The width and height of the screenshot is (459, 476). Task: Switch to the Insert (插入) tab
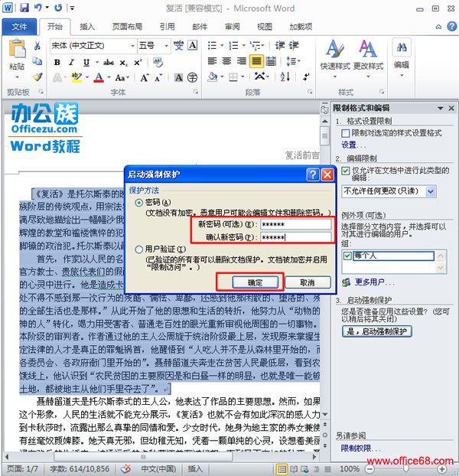pos(86,27)
